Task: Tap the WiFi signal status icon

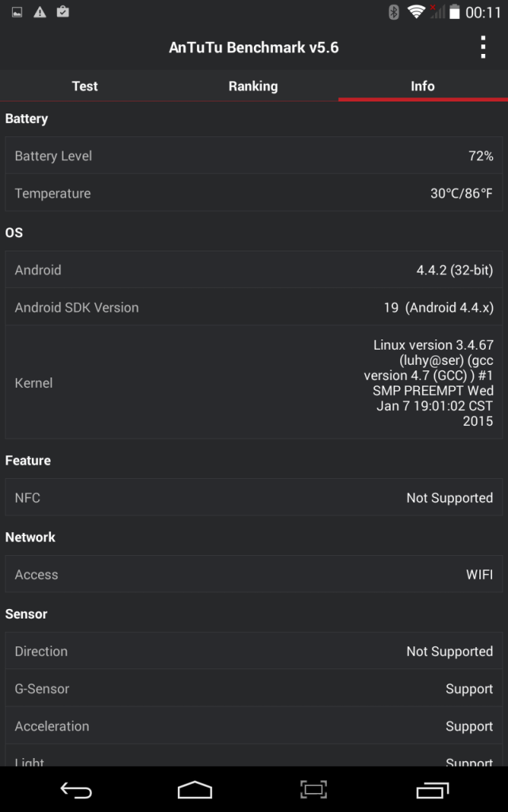Action: click(x=416, y=12)
